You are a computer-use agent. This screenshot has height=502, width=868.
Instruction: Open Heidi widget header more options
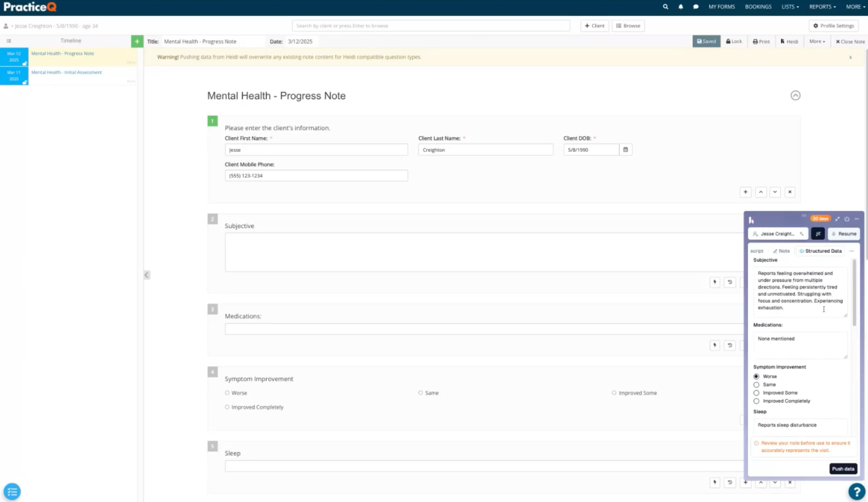click(x=857, y=219)
